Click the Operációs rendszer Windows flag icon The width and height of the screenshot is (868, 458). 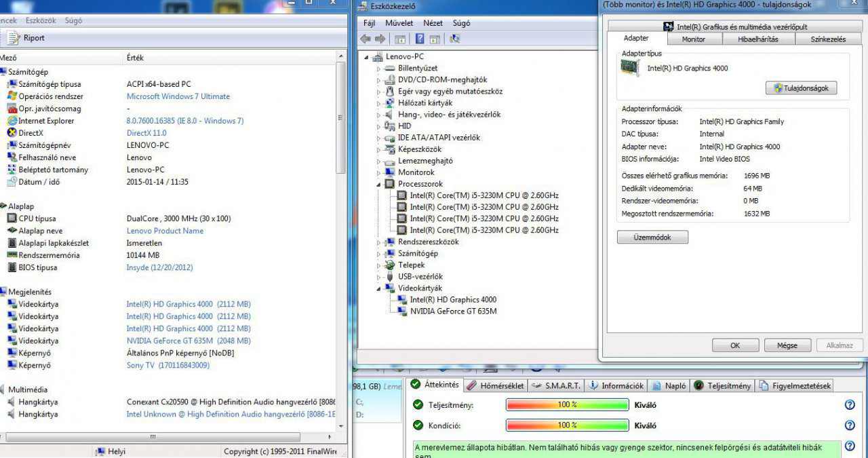tap(12, 96)
